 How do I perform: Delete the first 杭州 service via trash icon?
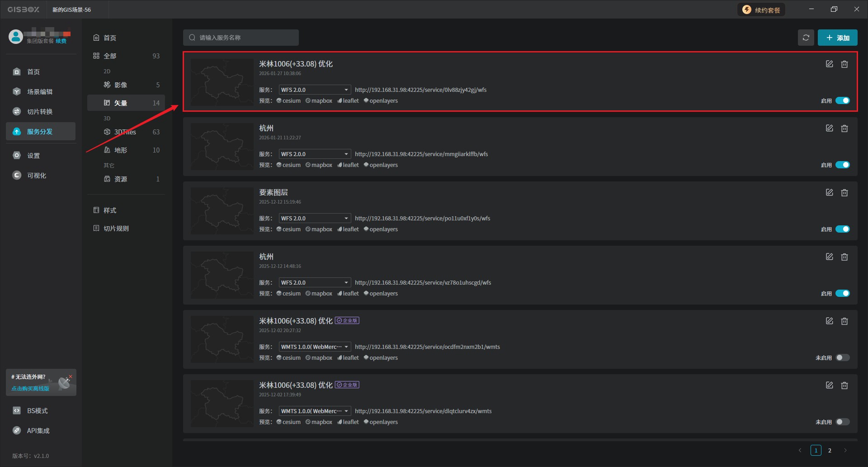click(x=844, y=129)
